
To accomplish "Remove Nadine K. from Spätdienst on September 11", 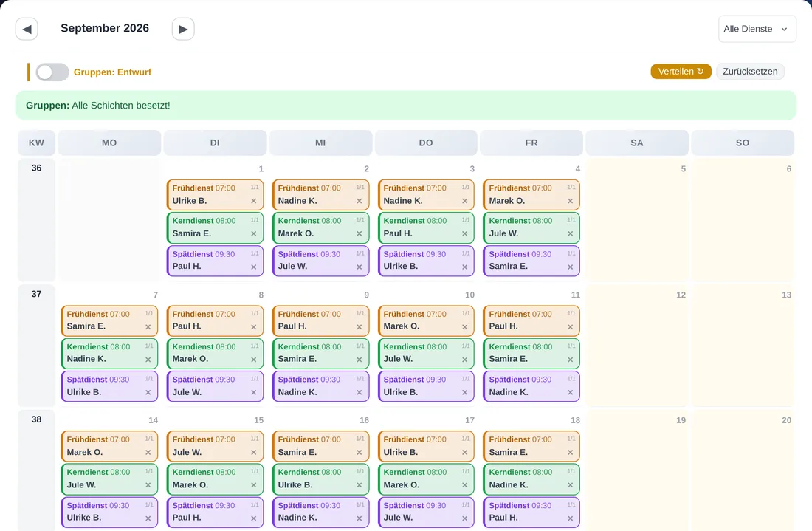I will 570,393.
